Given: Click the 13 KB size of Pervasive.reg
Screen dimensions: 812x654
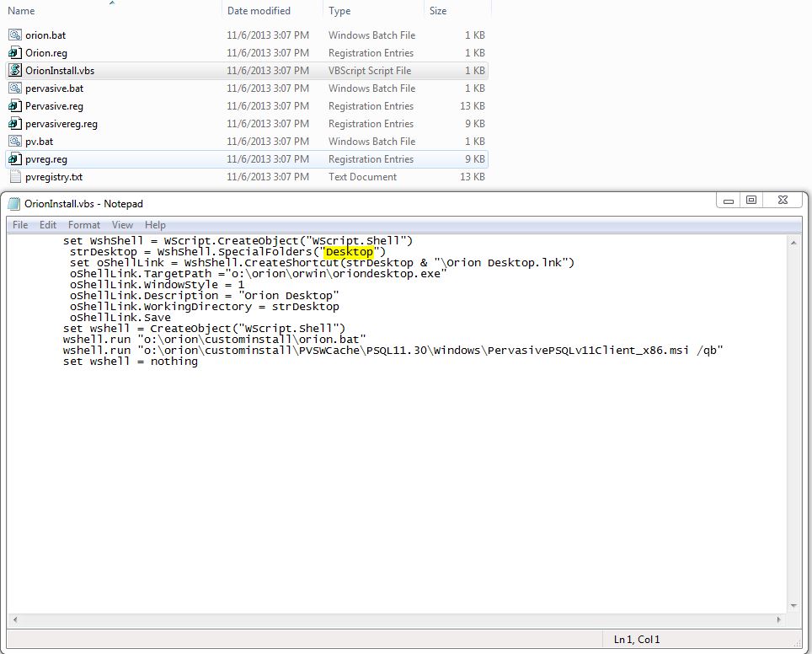Looking at the screenshot, I should coord(473,105).
